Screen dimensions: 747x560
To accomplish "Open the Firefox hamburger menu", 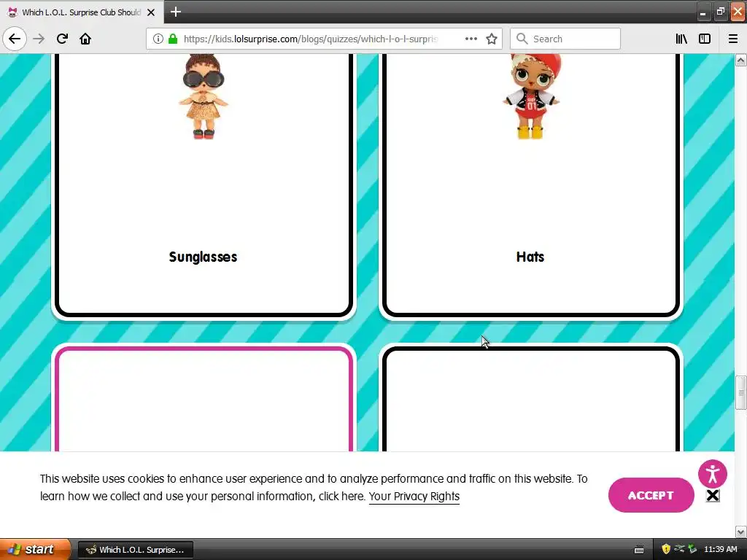I will click(733, 39).
